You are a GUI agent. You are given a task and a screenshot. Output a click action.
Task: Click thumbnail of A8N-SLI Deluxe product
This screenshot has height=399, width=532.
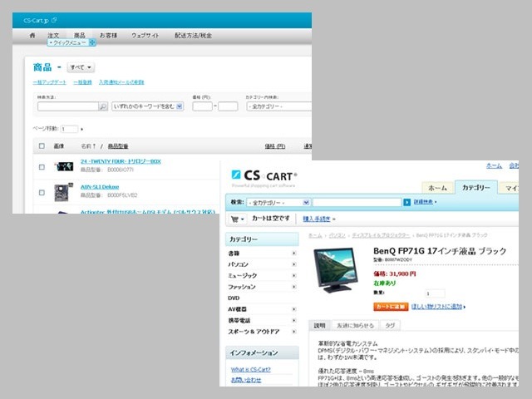(63, 192)
